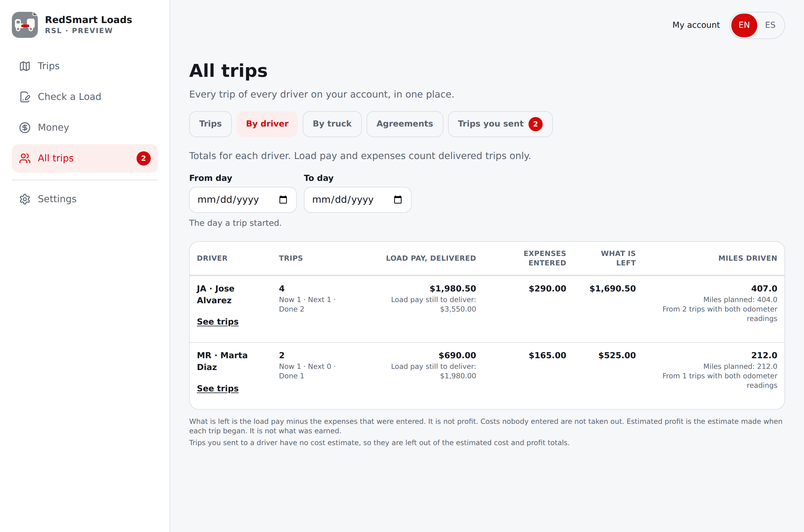Select the By driver tab
Screen dimensions: 804x532
tap(267, 124)
